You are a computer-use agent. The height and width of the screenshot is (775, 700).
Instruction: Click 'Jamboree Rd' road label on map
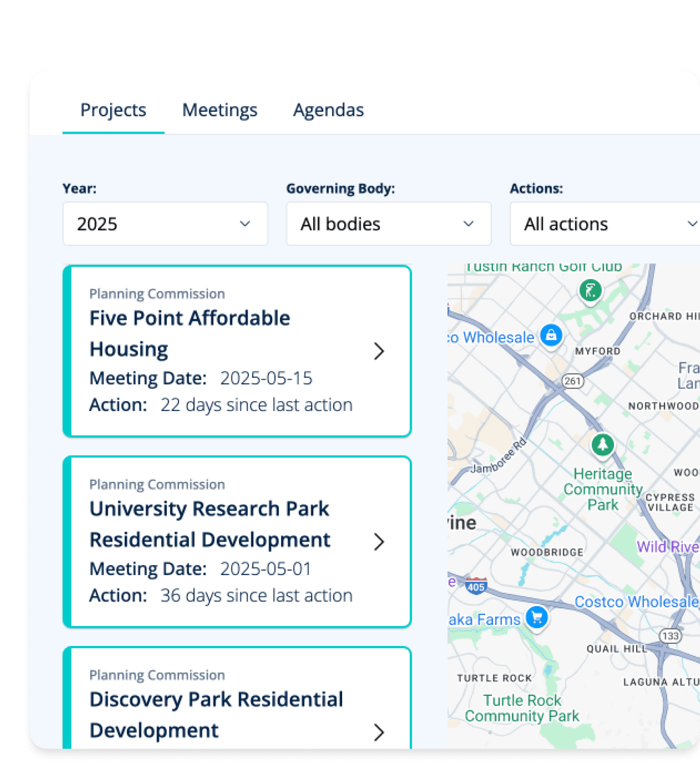(499, 456)
